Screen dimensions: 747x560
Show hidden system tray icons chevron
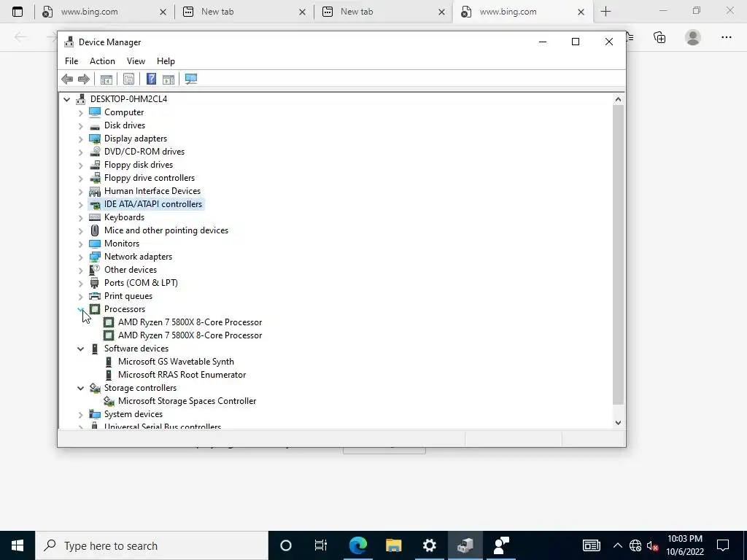tap(617, 545)
